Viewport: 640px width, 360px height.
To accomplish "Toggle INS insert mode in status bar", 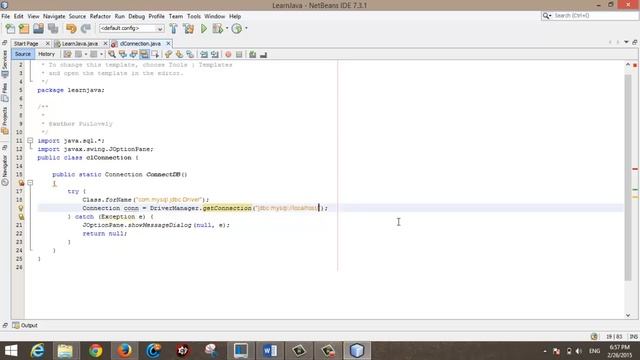I will click(x=633, y=337).
